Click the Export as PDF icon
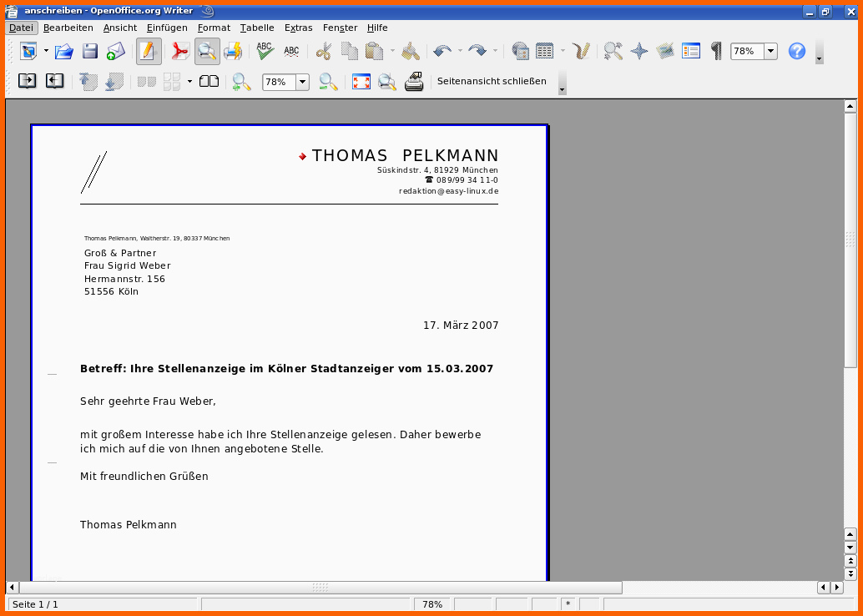This screenshot has height=616, width=863. (x=180, y=52)
